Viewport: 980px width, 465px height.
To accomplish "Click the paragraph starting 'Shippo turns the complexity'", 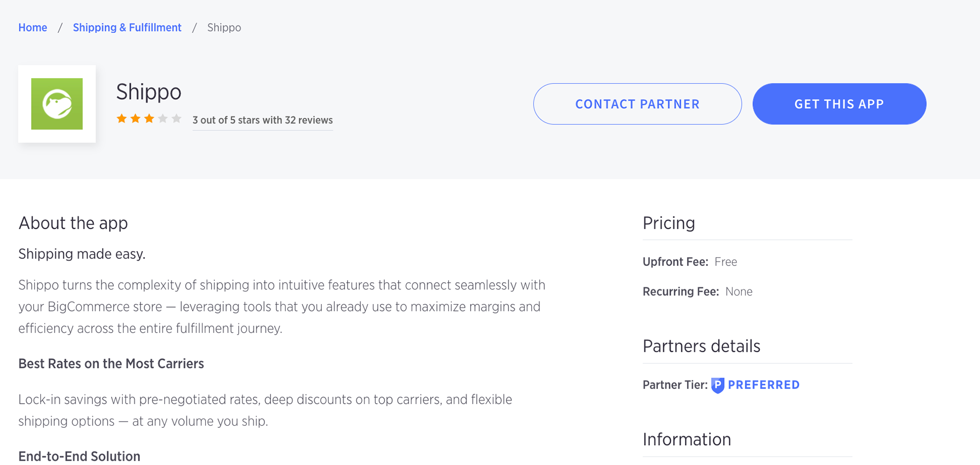I will 282,306.
